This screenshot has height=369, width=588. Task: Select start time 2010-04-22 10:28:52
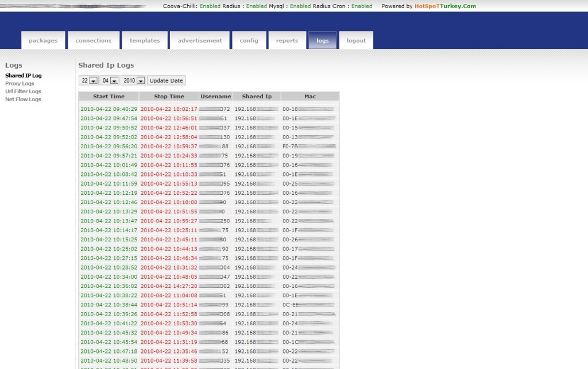(109, 267)
